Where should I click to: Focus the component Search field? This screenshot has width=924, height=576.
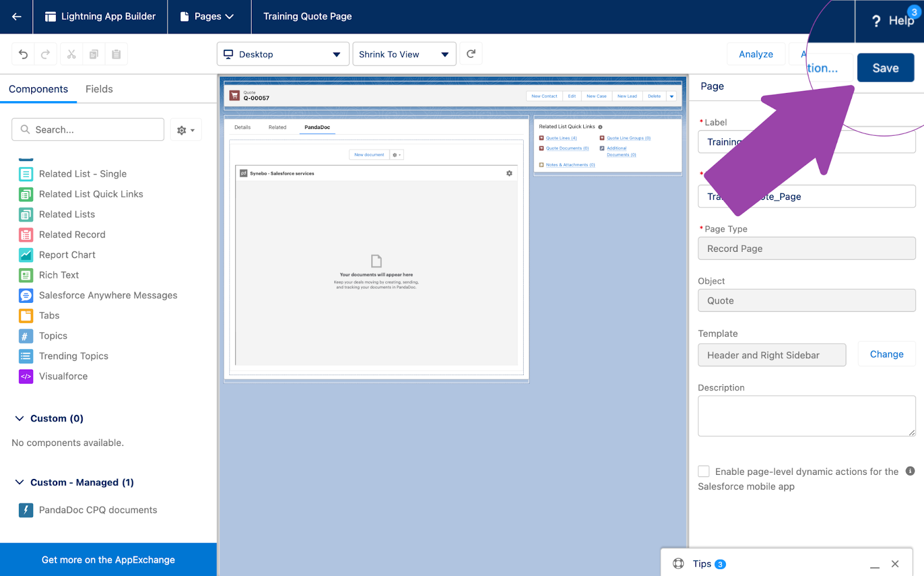click(88, 129)
